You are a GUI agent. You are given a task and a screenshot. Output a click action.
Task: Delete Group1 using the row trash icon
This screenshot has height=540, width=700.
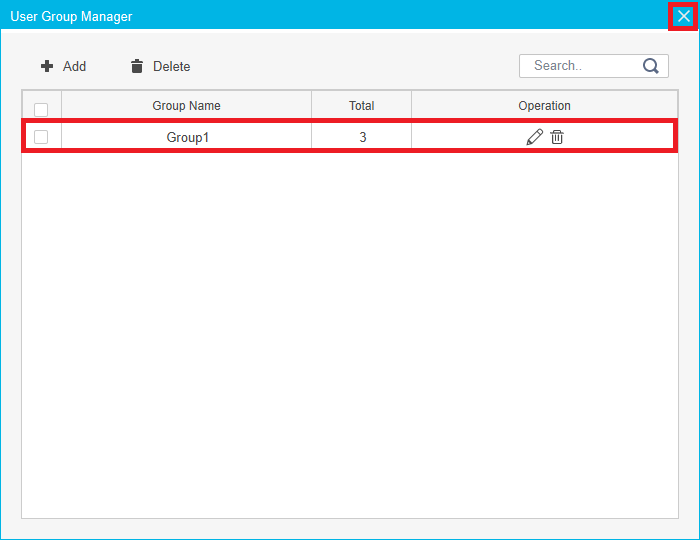[557, 137]
